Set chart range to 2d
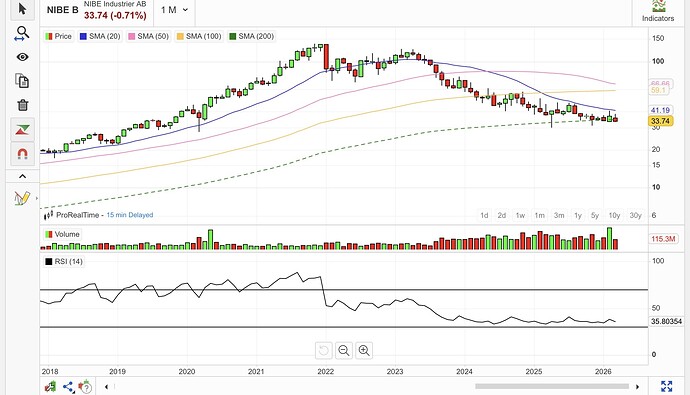Image resolution: width=690 pixels, height=395 pixels. pos(502,215)
